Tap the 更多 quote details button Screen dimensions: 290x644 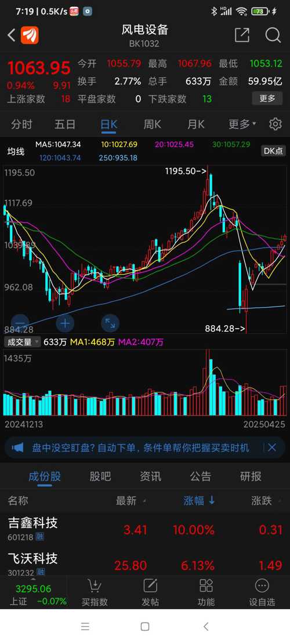267,99
